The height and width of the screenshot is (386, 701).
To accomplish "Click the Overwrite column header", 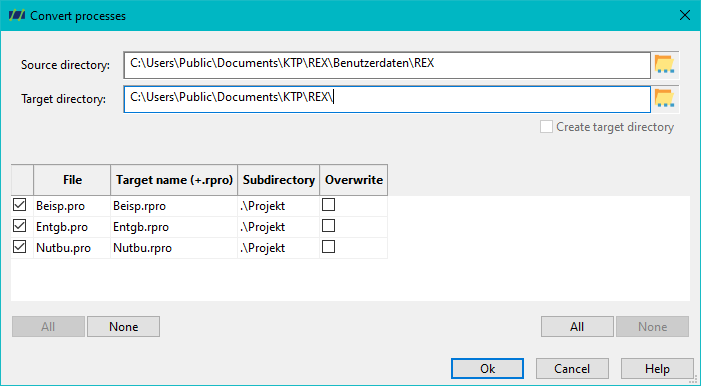I will point(354,180).
